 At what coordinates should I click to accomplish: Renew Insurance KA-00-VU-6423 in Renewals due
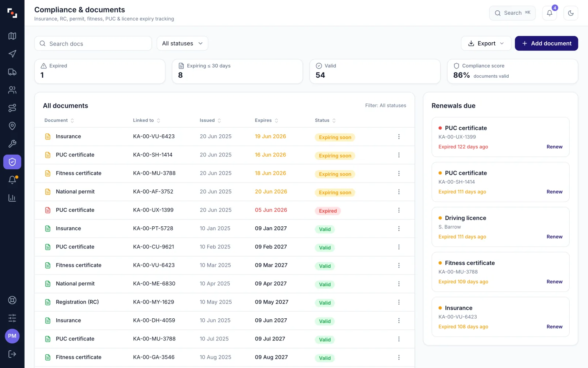coord(554,326)
